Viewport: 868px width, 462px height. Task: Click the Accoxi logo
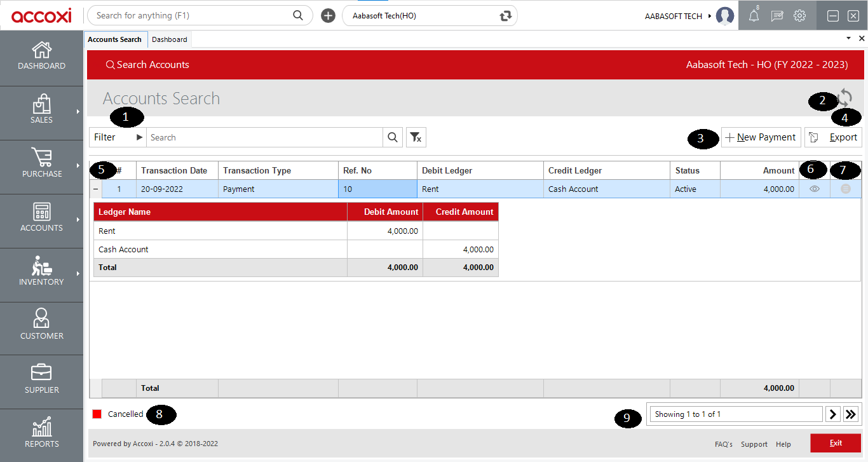(41, 16)
